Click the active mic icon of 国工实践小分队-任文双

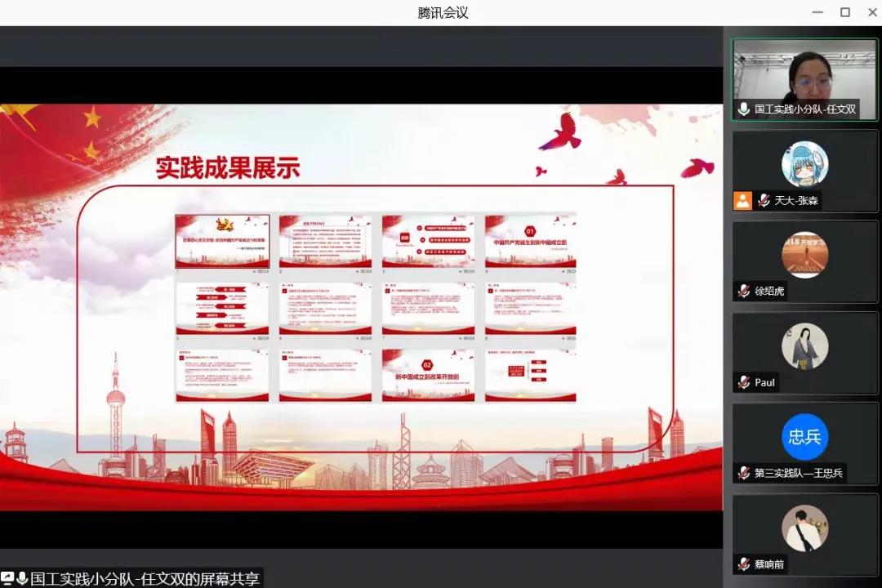click(x=743, y=109)
